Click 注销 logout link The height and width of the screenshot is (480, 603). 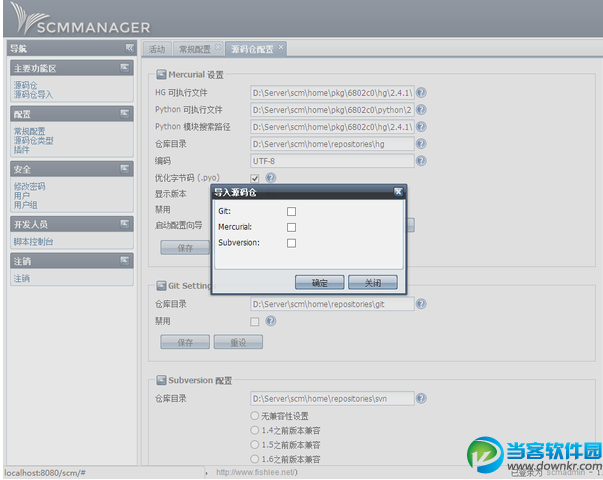(x=22, y=278)
